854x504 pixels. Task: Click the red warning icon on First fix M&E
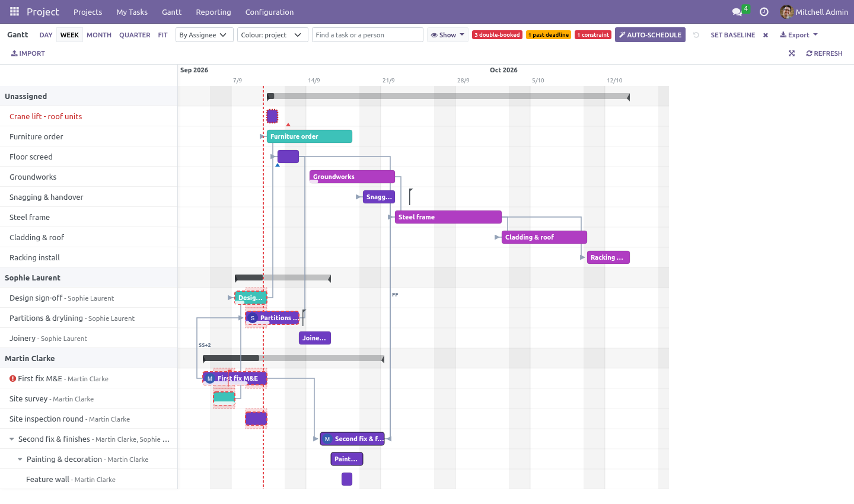[12, 378]
